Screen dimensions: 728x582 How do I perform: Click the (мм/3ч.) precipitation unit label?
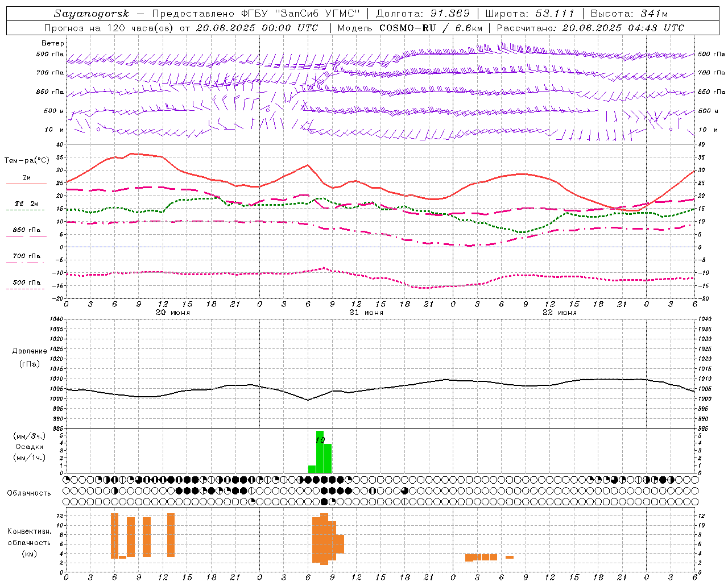click(x=30, y=436)
